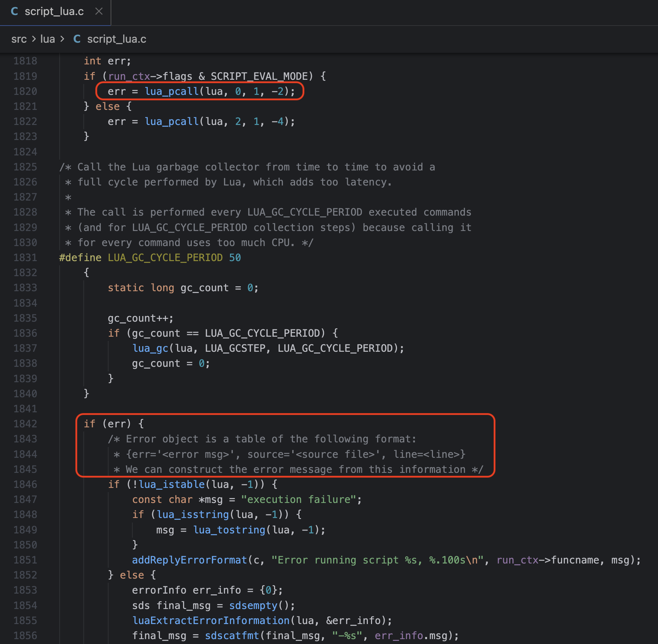658x644 pixels.
Task: Close the script_lua.c editor tab
Action: point(99,12)
